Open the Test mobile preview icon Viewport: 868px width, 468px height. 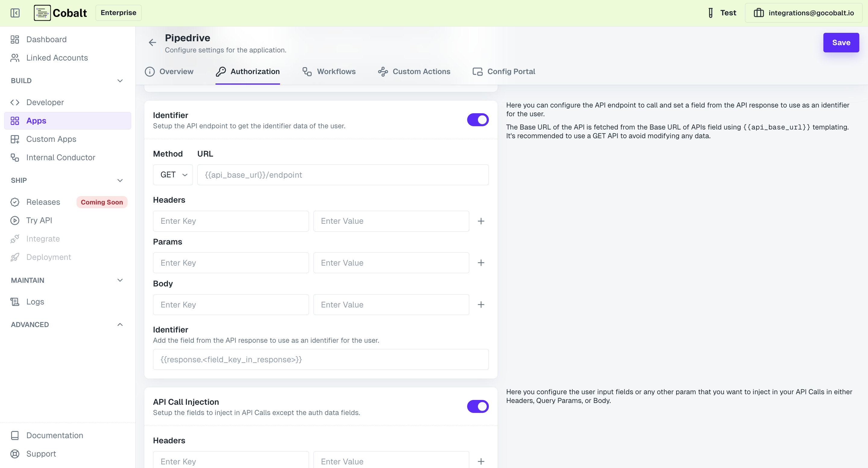pyautogui.click(x=710, y=12)
